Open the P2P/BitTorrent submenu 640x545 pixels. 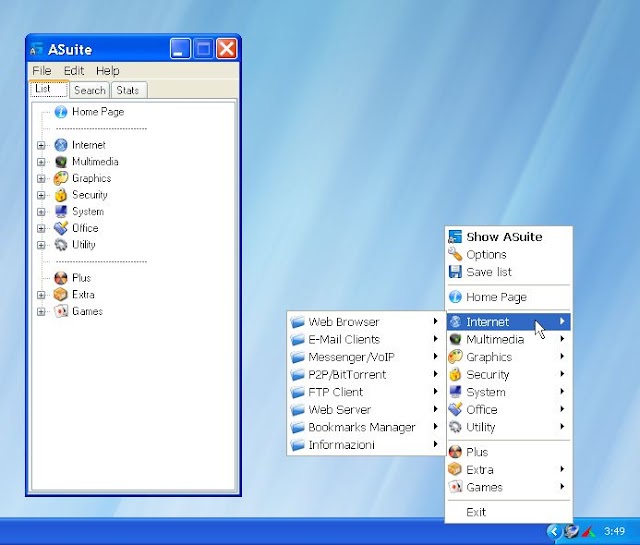point(366,374)
